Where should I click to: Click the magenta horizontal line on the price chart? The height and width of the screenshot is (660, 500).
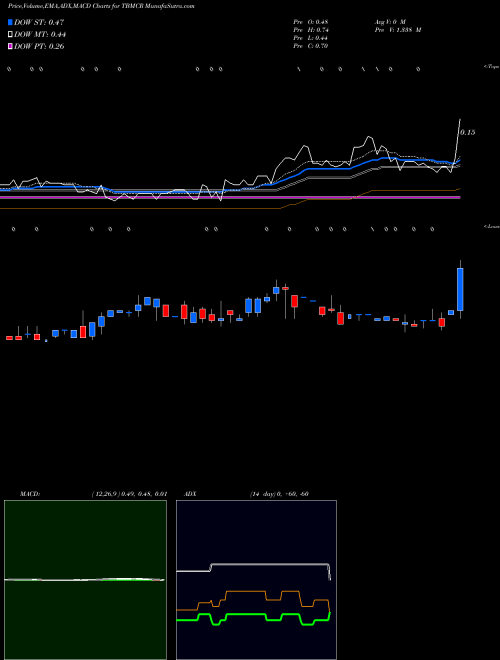coord(230,197)
